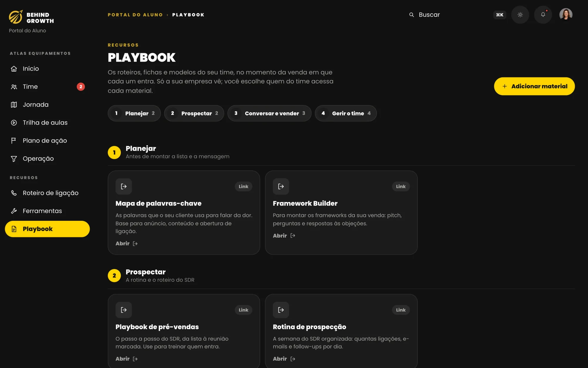Open the user profile avatar

(566, 14)
